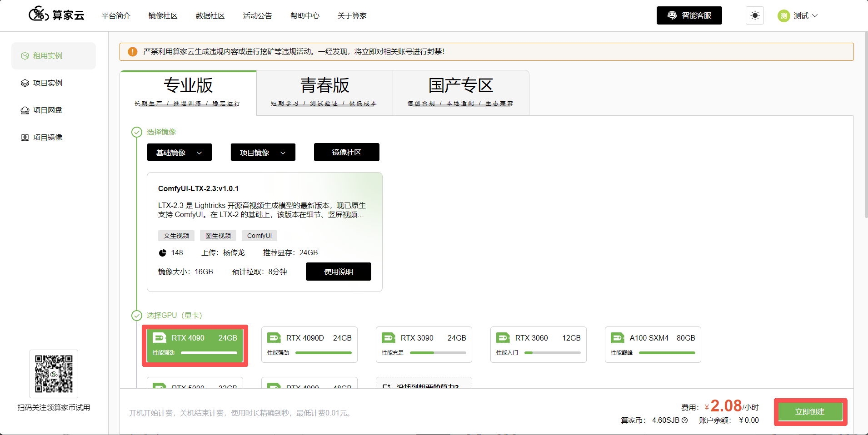The image size is (868, 435).
Task: Click the 上传：杨传龙 text
Action: (223, 253)
